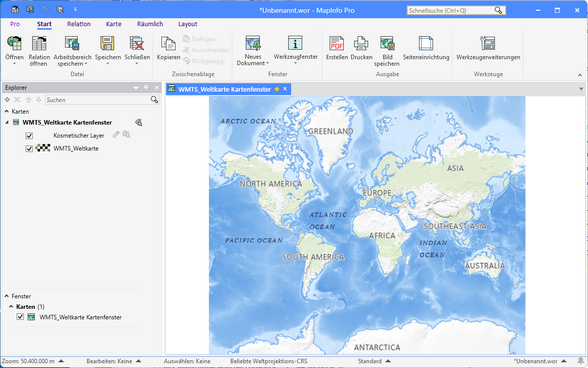
Task: Click Beliebte Weltprojektions-CRS in status bar
Action: (268, 361)
